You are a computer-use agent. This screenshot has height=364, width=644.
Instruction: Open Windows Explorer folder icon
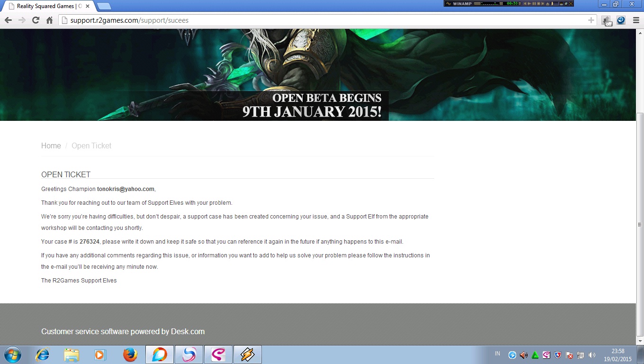(72, 355)
